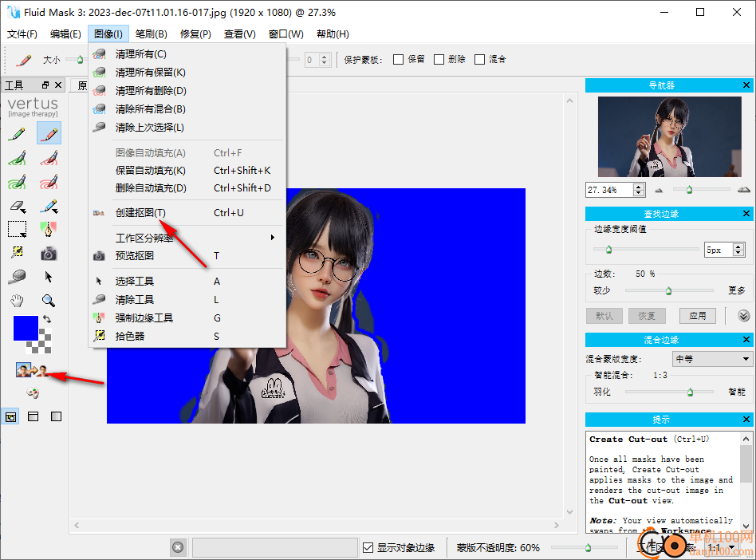Viewport: 756px width, 560px height.
Task: Click the 边缘宽度阈值 slider handle
Action: tap(609, 250)
